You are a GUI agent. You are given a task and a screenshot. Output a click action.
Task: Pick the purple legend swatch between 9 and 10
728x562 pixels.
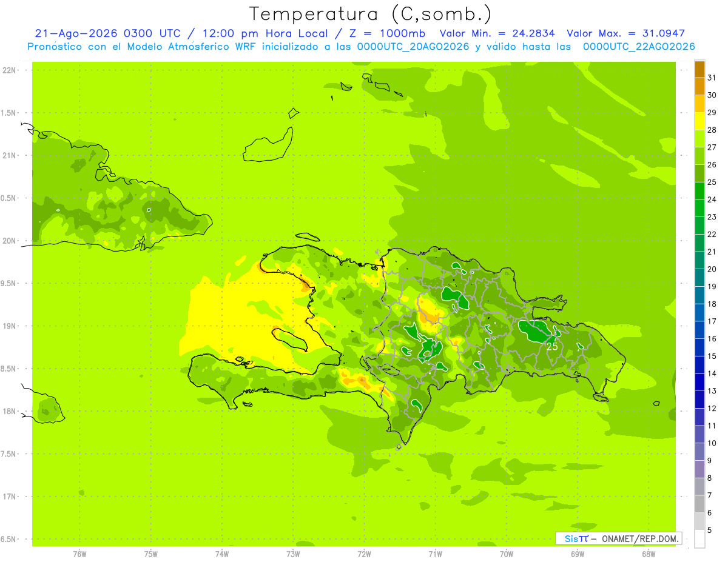point(699,452)
